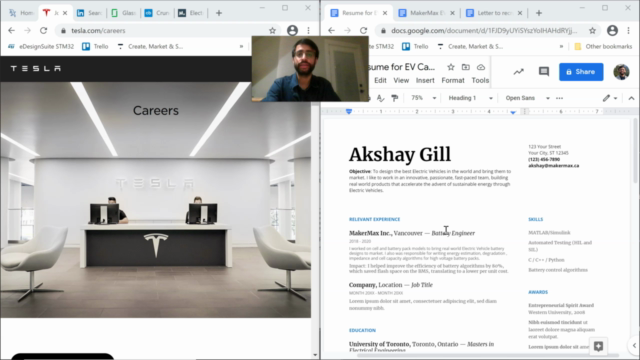The width and height of the screenshot is (640, 360).
Task: Close the Tesla tab
Action: [65, 13]
